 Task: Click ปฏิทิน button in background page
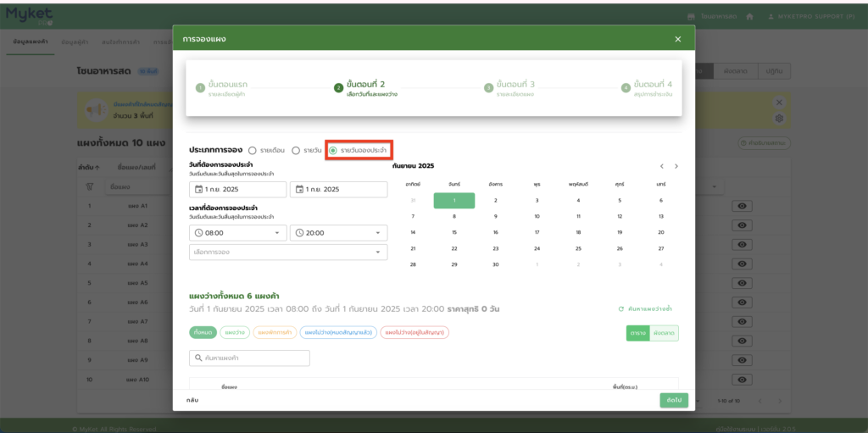pyautogui.click(x=774, y=71)
